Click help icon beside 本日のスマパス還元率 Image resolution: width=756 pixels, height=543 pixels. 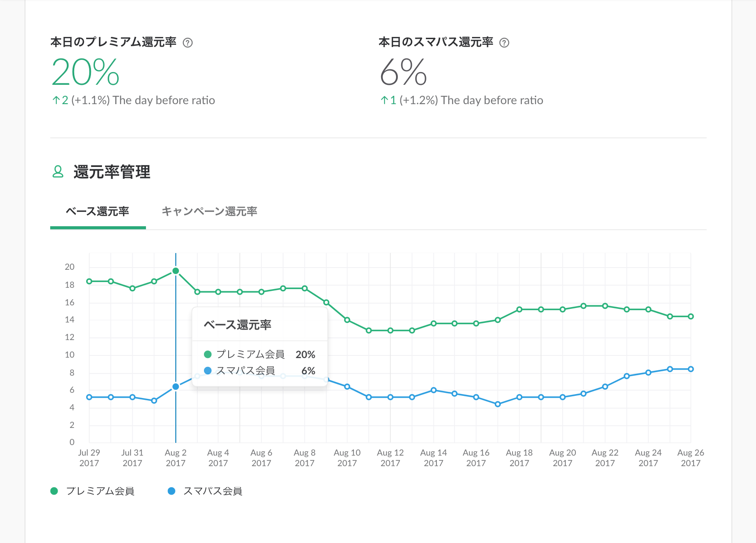505,43
